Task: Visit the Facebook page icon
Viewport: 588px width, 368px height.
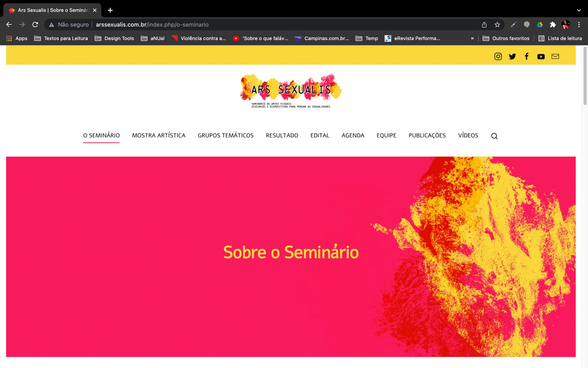Action: (x=527, y=56)
